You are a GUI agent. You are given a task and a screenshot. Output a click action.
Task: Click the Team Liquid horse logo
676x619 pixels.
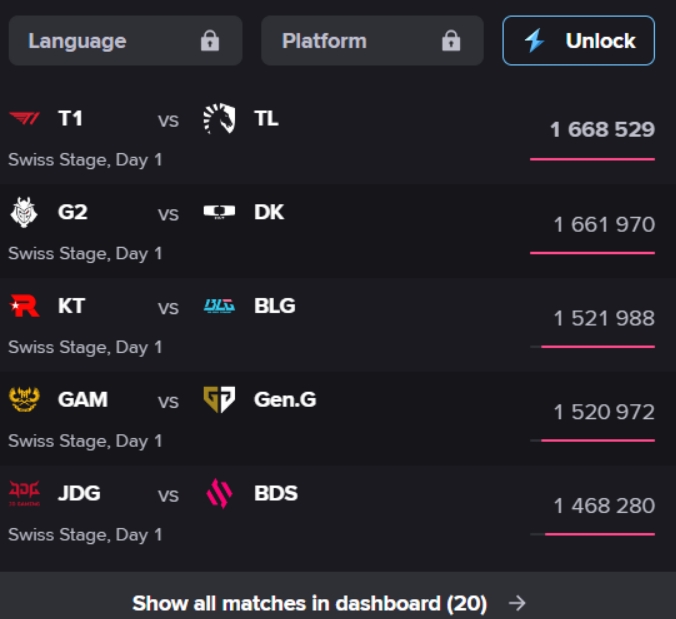(x=219, y=119)
